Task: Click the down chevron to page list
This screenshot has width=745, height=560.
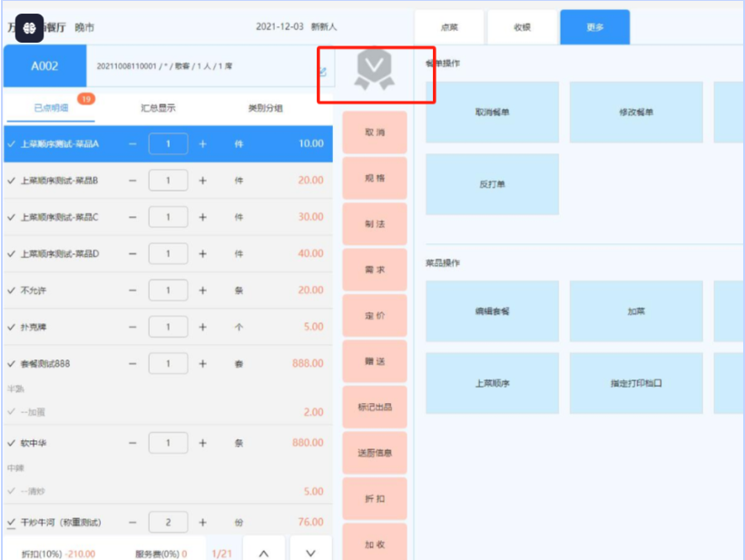Action: coord(309,552)
